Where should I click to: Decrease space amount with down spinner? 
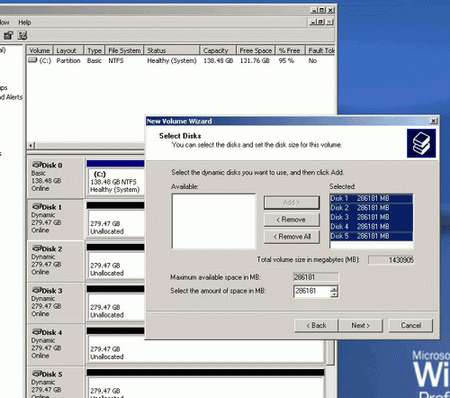[x=334, y=294]
